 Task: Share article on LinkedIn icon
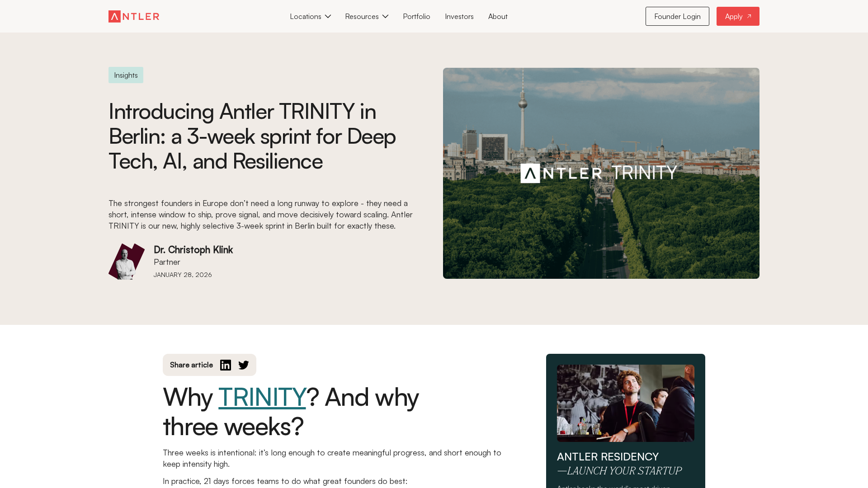(x=226, y=365)
